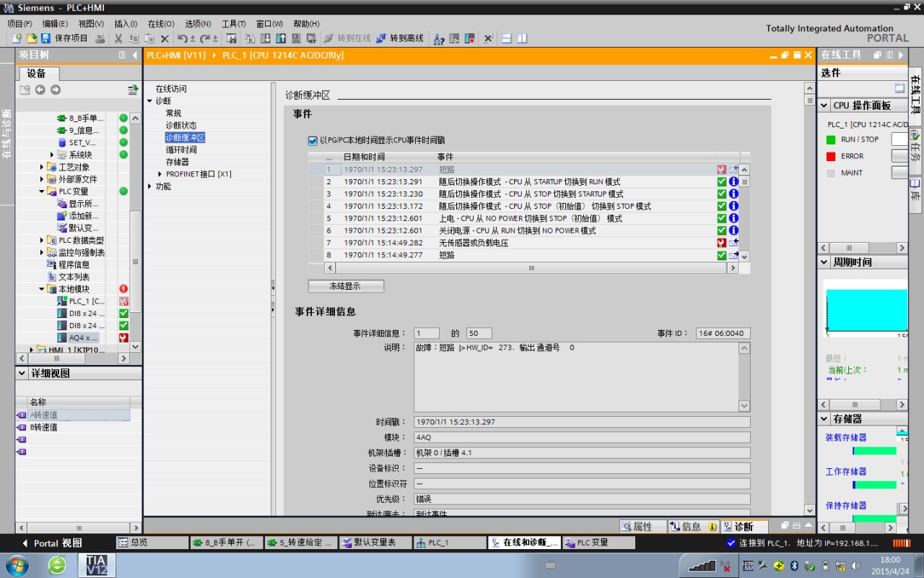Click the Start simulation icon

click(x=296, y=38)
